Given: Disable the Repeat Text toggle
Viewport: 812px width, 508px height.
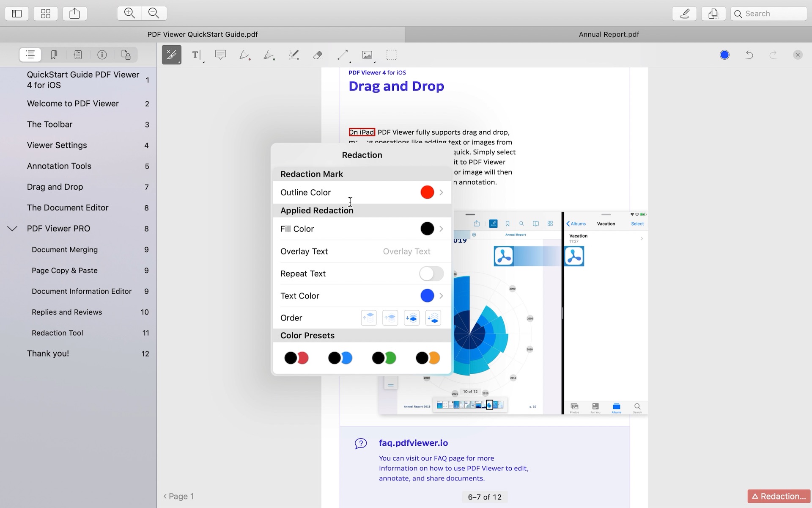Looking at the screenshot, I should click(x=431, y=273).
